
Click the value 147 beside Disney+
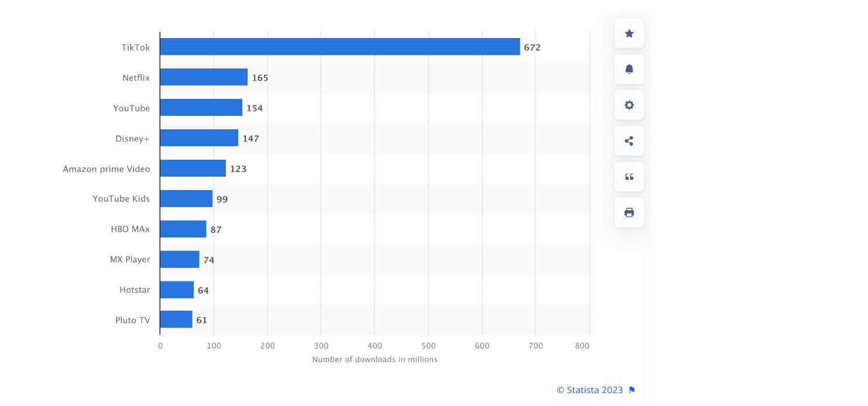251,139
